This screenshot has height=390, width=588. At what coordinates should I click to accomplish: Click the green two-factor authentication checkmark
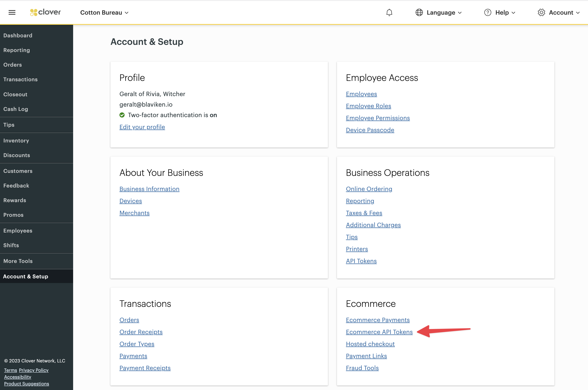tap(122, 115)
